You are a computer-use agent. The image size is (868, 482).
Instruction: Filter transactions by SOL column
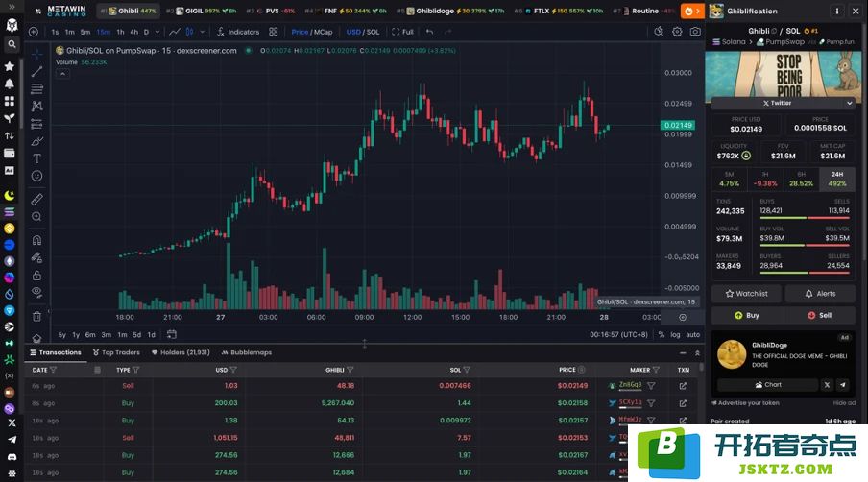467,370
